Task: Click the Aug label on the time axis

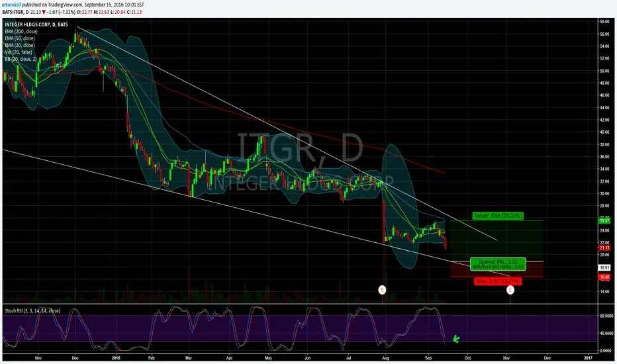Action: point(385,358)
